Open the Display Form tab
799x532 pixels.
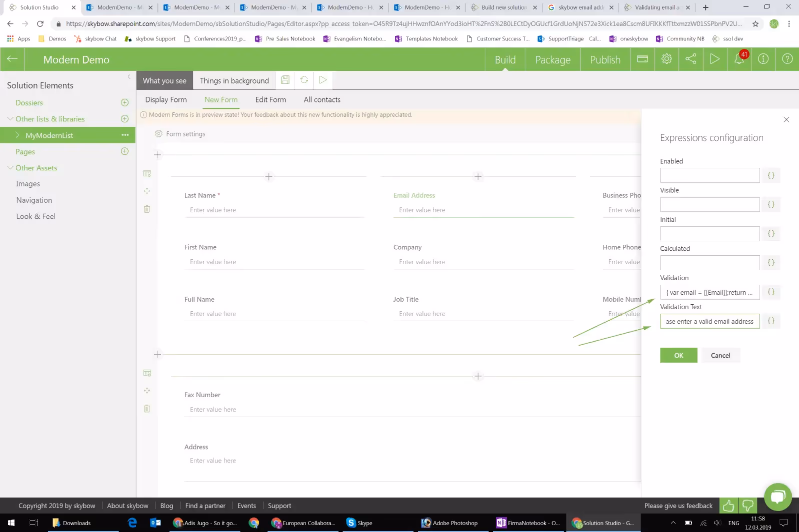[x=166, y=99]
